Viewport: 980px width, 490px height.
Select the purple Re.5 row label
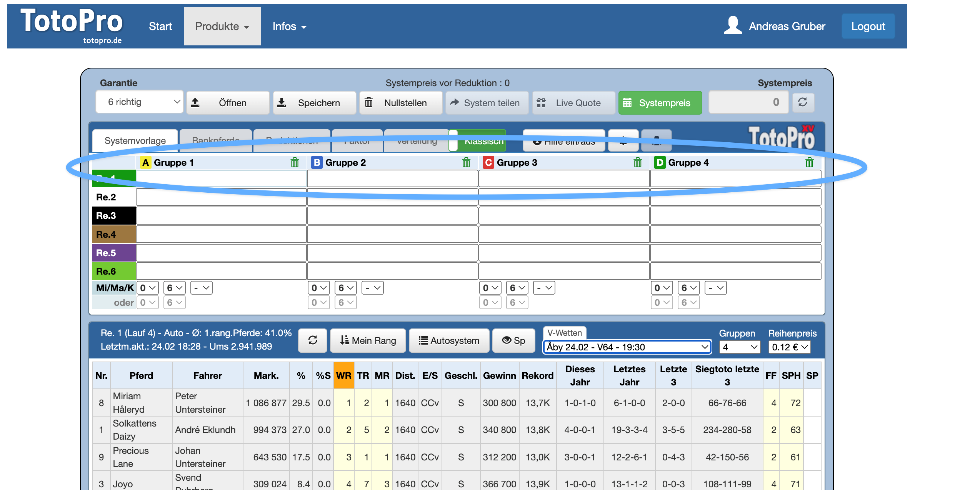coord(114,253)
